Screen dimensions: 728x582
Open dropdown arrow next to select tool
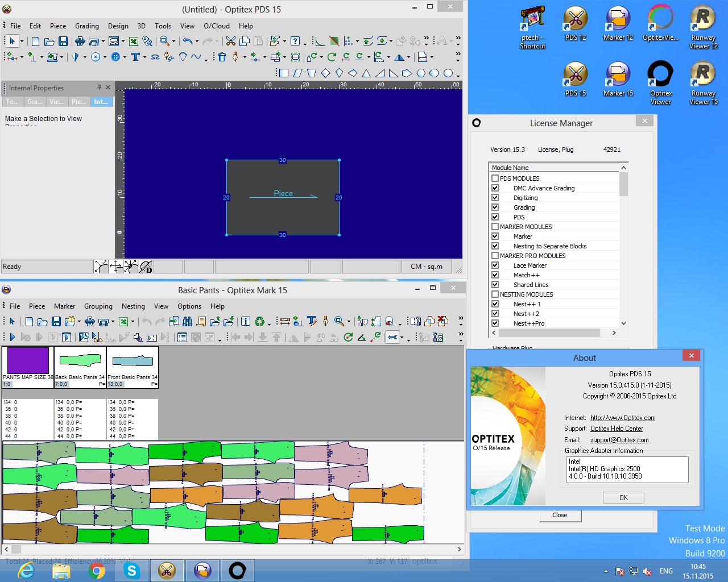pos(22,41)
